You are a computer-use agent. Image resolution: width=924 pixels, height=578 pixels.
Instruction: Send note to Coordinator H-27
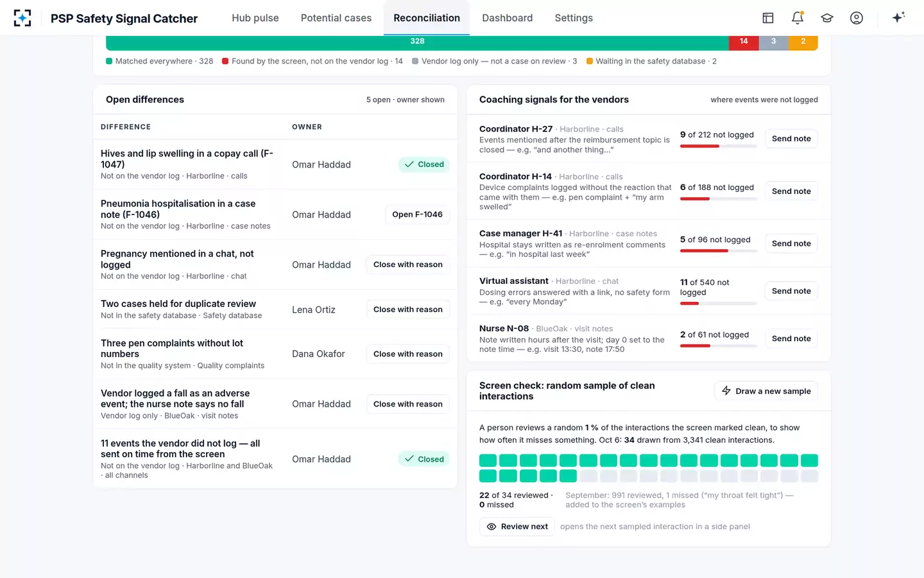tap(791, 139)
